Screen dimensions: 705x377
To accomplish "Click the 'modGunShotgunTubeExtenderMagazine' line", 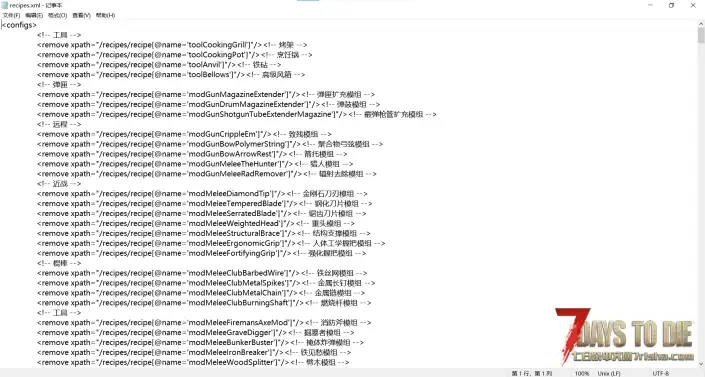I will coord(236,114).
